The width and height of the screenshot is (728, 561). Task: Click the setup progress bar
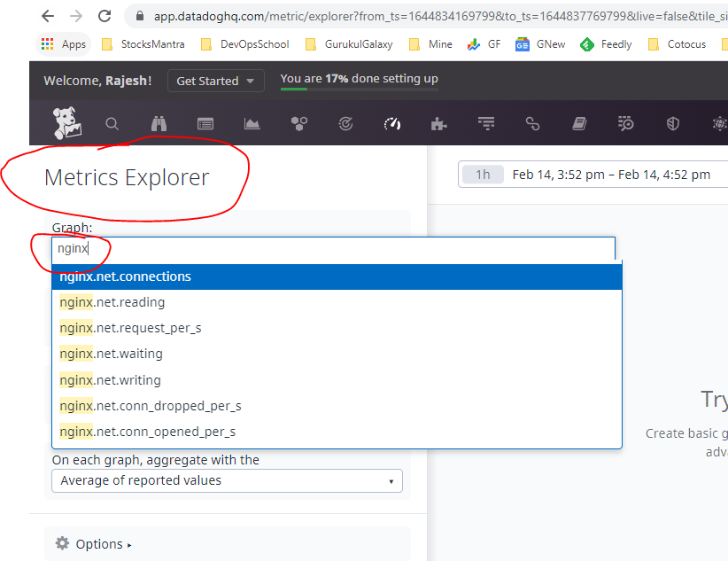click(359, 89)
